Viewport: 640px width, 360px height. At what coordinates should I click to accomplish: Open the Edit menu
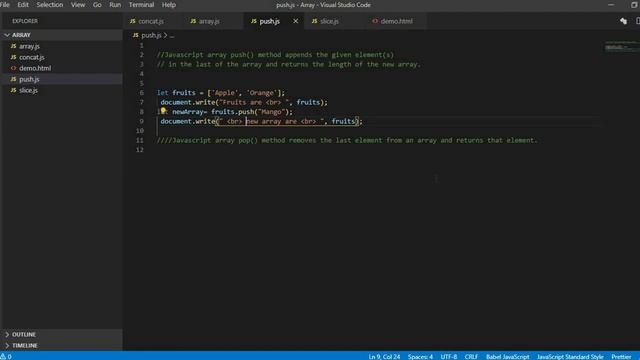coord(23,5)
